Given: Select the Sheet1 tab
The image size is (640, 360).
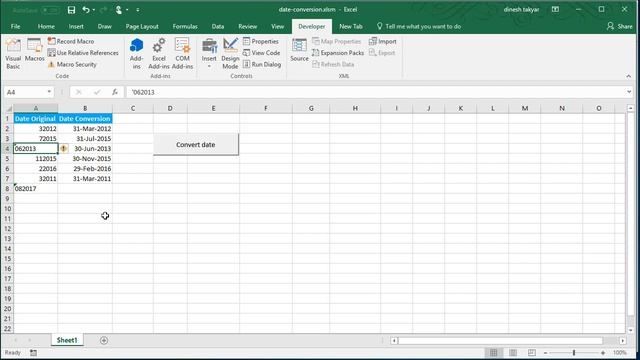Looking at the screenshot, I should [x=67, y=340].
